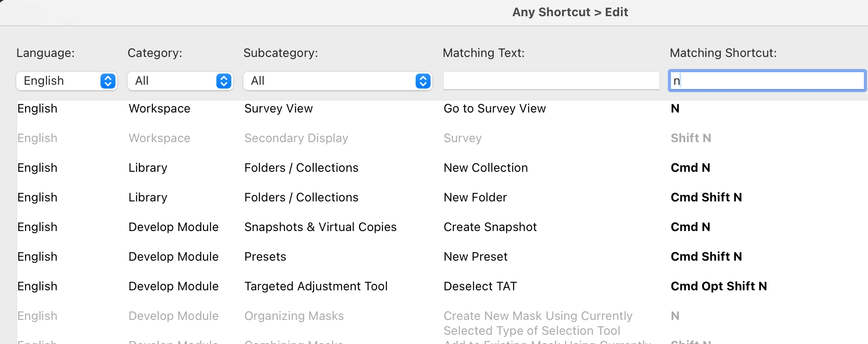Screen dimensions: 868x344
Task: Select the Deselect TAT row
Action: pos(480,287)
